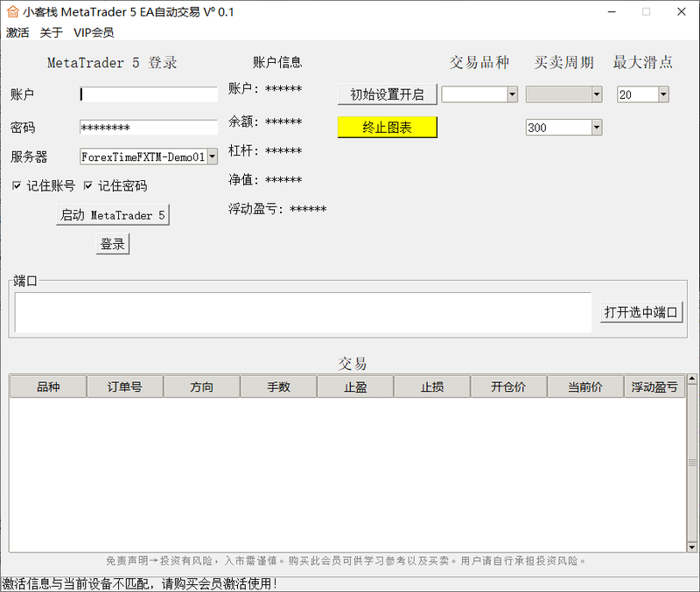Expand the 服务器 ForexTimeFXTM-Demo01 dropdown
This screenshot has width=700, height=592.
click(213, 157)
